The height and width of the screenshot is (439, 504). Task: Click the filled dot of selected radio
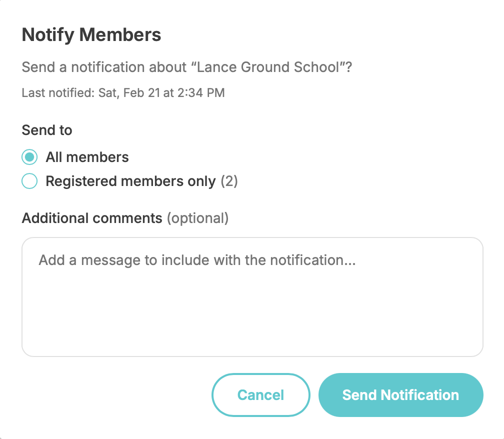(x=29, y=157)
